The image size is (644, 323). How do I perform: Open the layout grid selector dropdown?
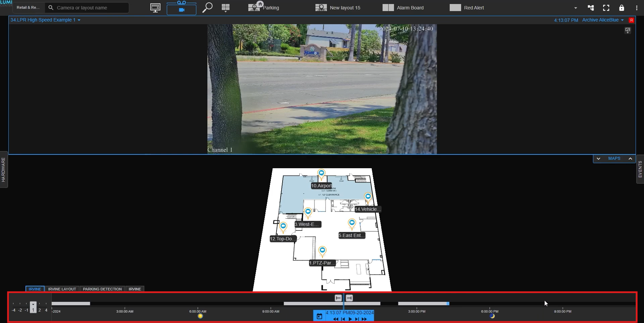(x=226, y=8)
